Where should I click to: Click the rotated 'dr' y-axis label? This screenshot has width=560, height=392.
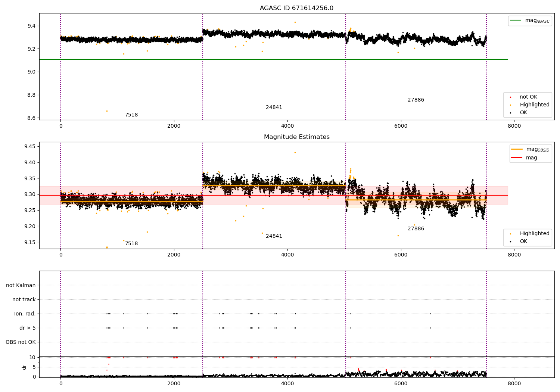click(x=24, y=367)
